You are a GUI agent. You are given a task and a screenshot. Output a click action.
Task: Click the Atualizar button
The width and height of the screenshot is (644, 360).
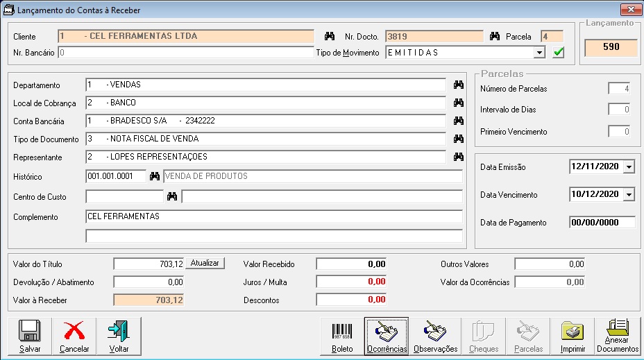[205, 264]
